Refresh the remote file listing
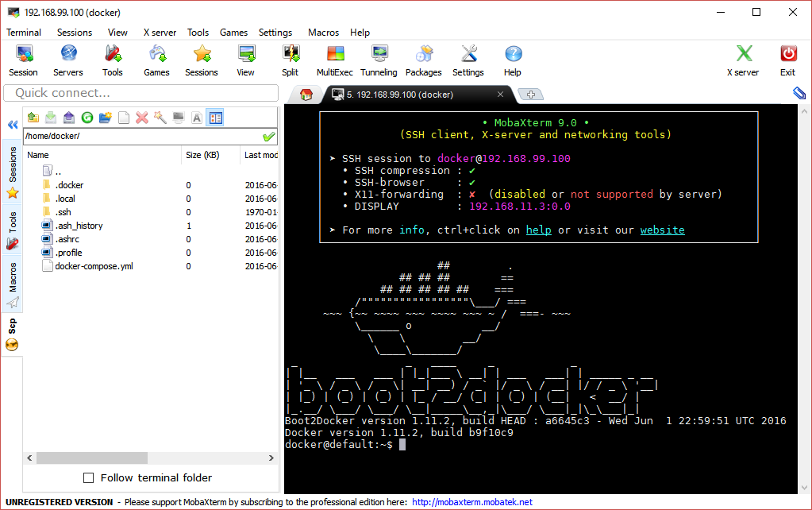Image resolution: width=812 pixels, height=510 pixels. (87, 117)
